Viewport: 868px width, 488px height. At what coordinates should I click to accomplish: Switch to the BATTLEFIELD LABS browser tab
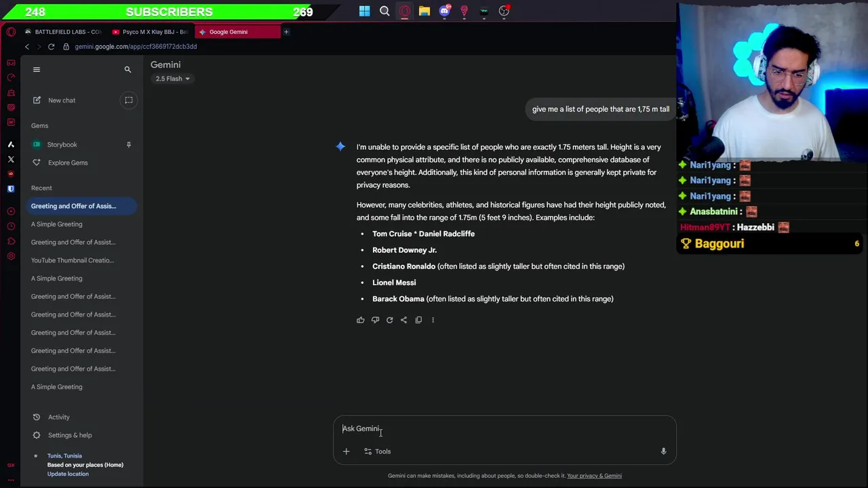click(62, 32)
